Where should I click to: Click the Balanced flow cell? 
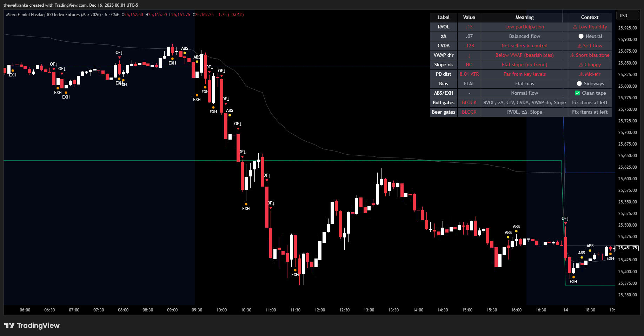[x=525, y=36]
